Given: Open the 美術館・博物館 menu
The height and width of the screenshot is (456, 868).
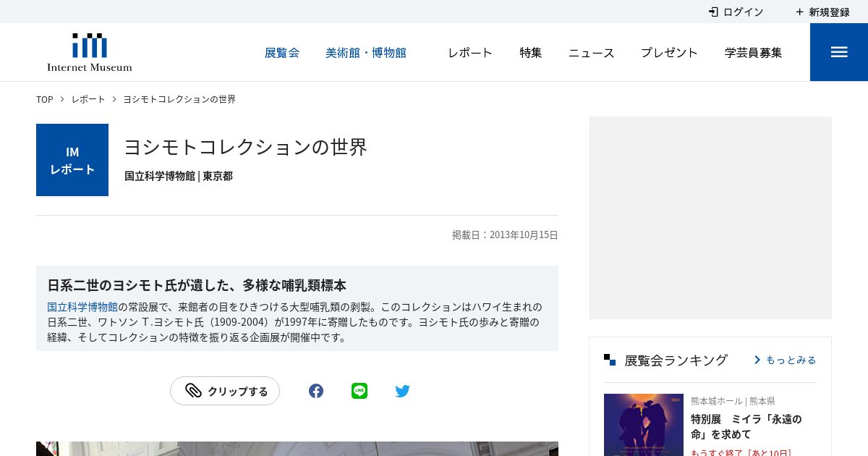Looking at the screenshot, I should (x=366, y=52).
